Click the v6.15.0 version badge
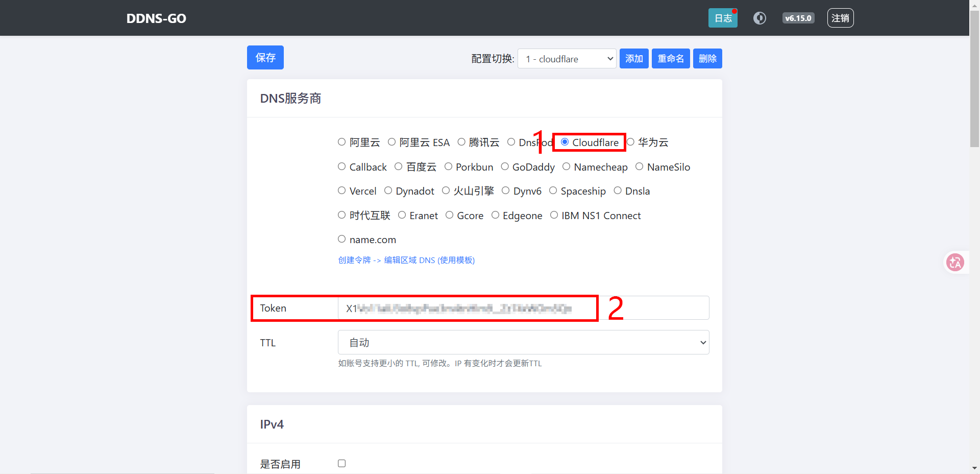Image resolution: width=980 pixels, height=474 pixels. [798, 18]
